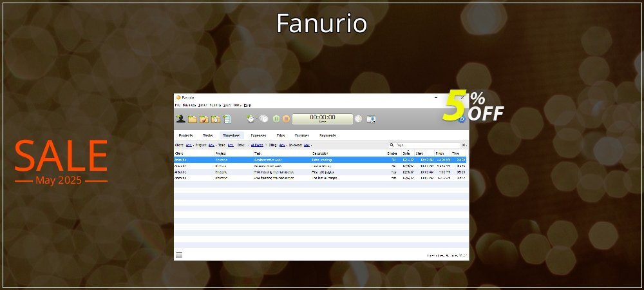Click the blue power icon
Image resolution: width=644 pixels, height=290 pixels.
(x=461, y=119)
